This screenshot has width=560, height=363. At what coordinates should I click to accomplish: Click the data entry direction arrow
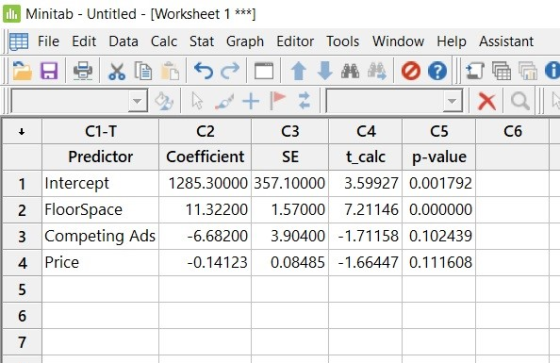[21, 132]
